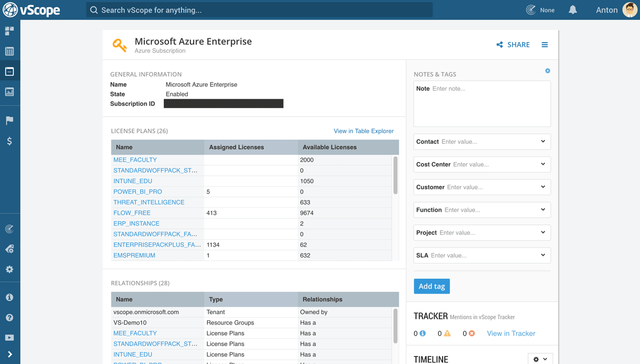Click SHARE text button
The image size is (640, 364).
518,45
